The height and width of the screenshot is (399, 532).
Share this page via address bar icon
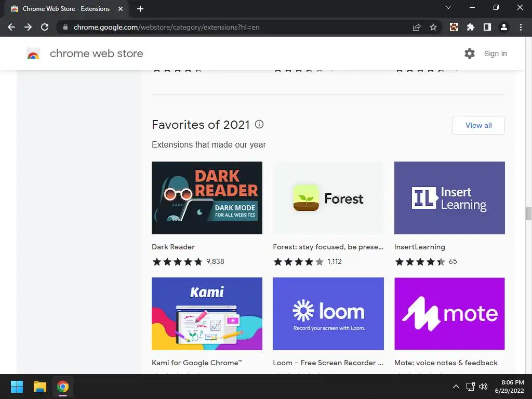(x=417, y=27)
